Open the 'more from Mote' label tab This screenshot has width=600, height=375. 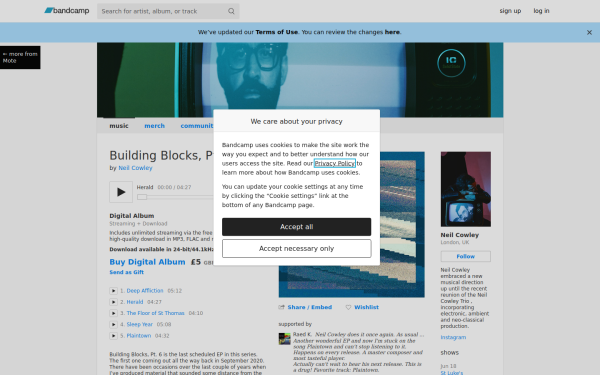[20, 57]
